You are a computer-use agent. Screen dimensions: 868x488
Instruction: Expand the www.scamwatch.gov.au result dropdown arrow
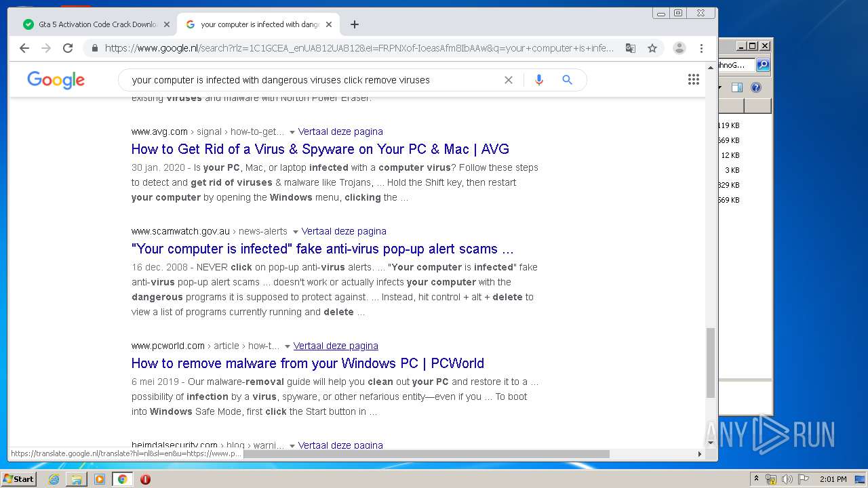[296, 232]
